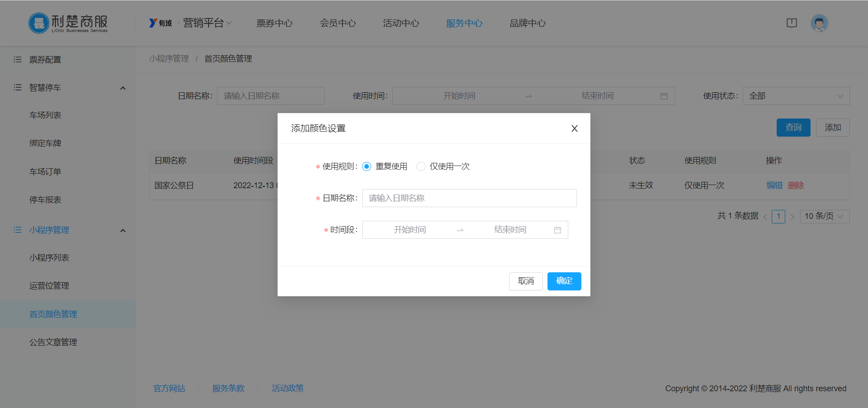Close the 添加颜色设置 dialog

(x=575, y=128)
